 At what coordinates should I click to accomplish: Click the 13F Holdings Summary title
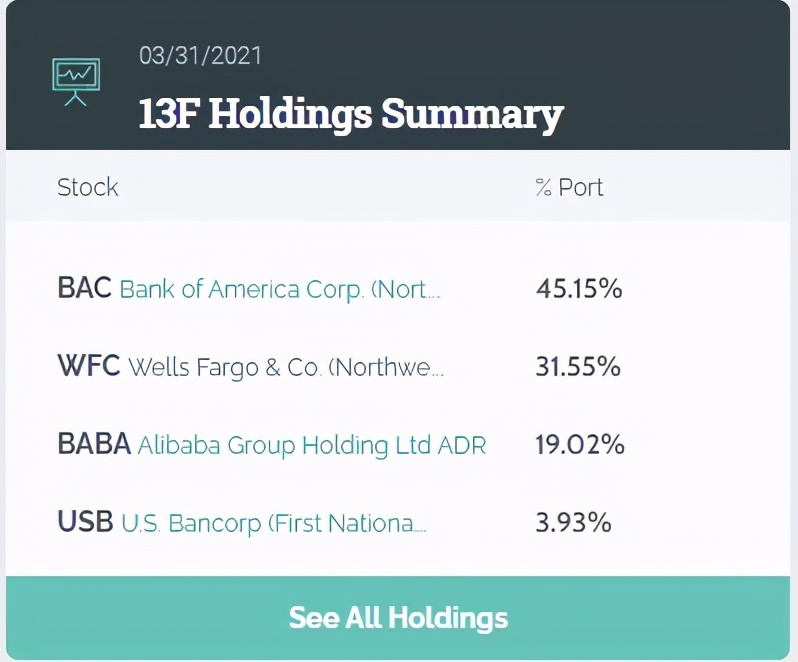pyautogui.click(x=351, y=113)
